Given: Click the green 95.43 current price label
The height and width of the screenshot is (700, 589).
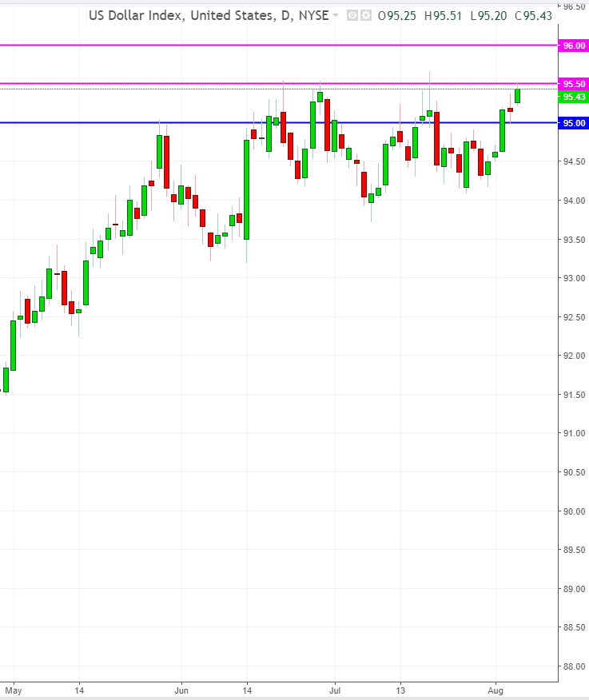Looking at the screenshot, I should (x=574, y=97).
